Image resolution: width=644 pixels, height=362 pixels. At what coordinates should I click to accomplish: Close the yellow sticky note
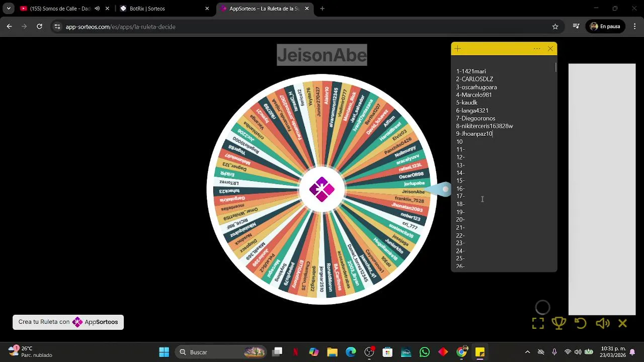click(550, 49)
